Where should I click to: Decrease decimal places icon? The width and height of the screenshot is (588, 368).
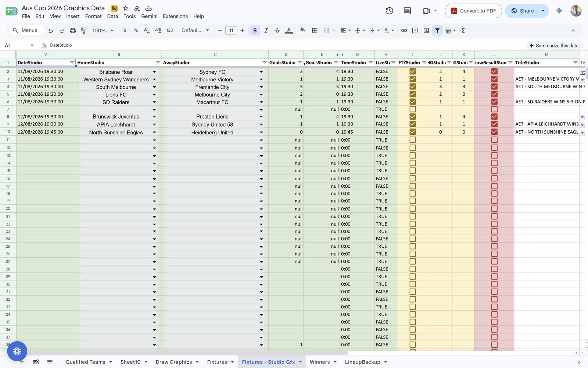point(147,31)
